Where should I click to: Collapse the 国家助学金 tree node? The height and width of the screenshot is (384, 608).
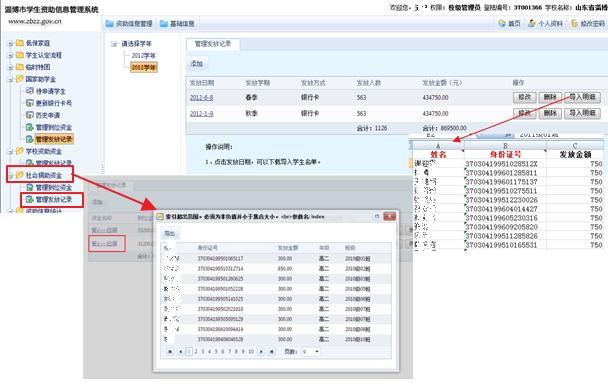pos(10,79)
